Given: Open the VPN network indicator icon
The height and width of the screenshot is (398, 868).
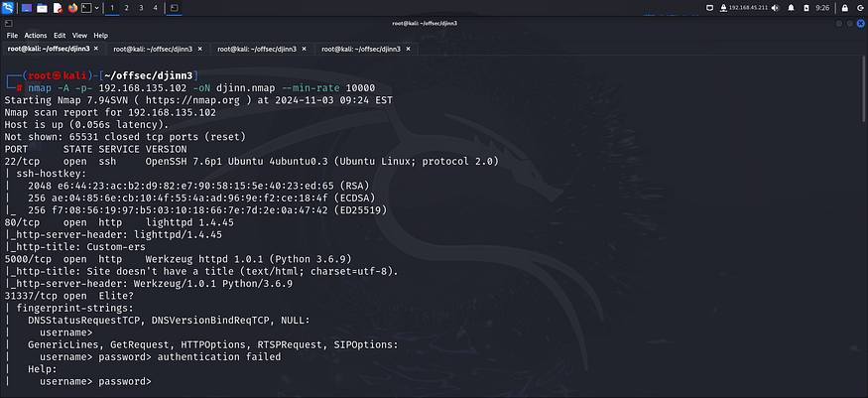Looking at the screenshot, I should click(723, 8).
